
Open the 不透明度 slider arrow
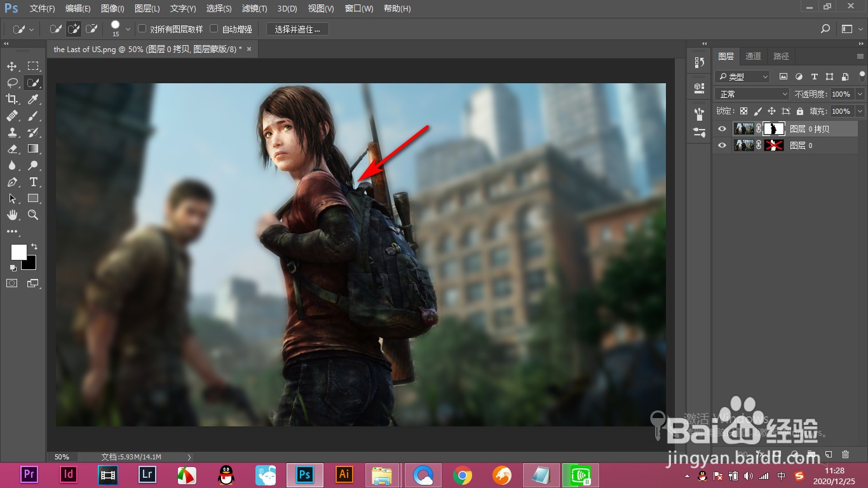(860, 94)
